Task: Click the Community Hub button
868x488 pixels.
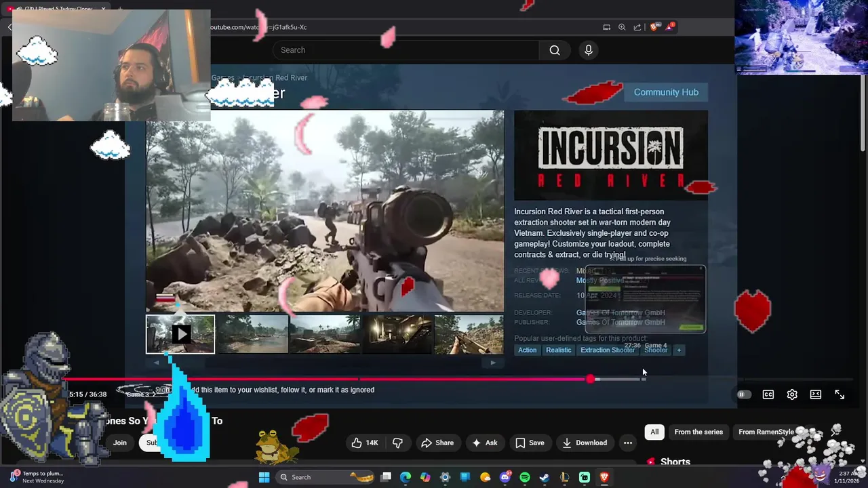Action: 666,92
